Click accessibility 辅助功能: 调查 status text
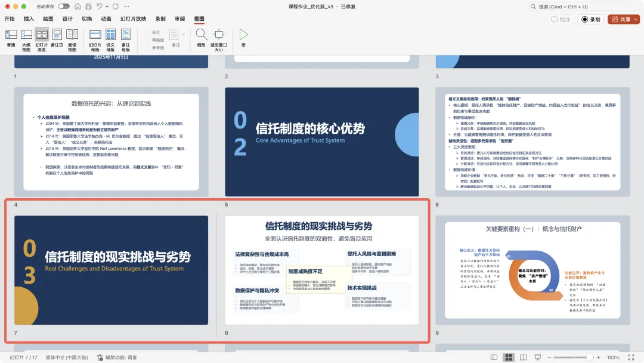The width and height of the screenshot is (644, 363). tap(120, 358)
